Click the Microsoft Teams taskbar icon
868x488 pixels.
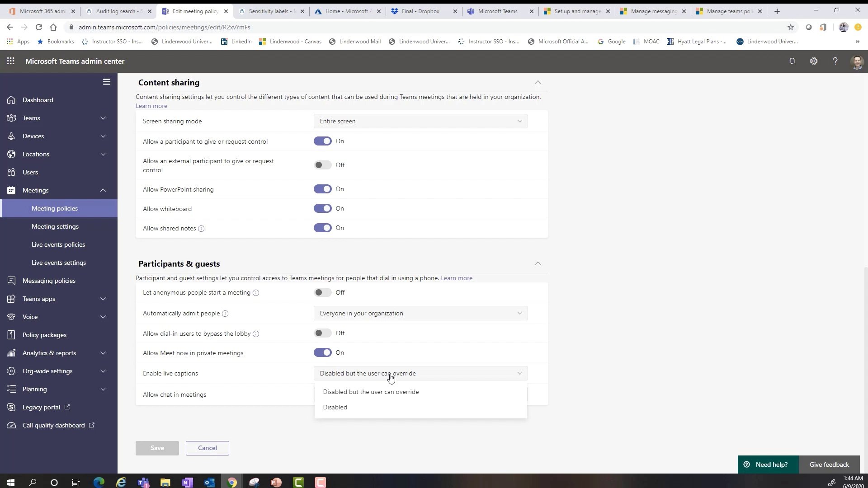click(143, 482)
